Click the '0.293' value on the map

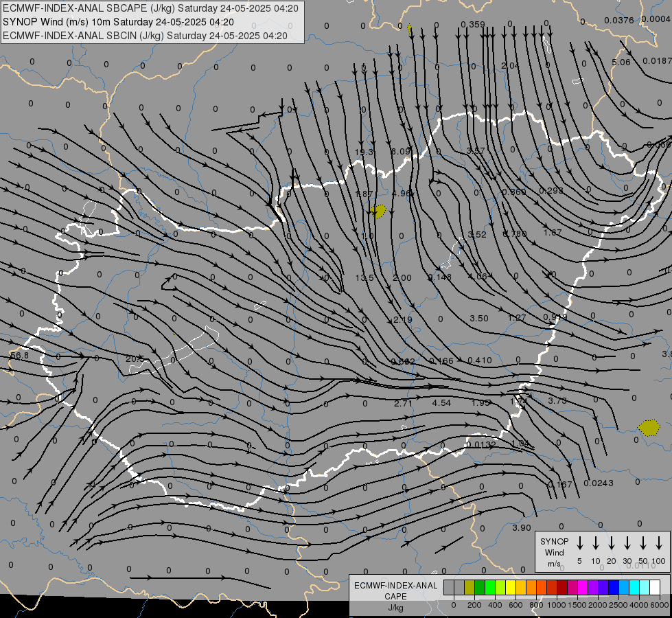pyautogui.click(x=551, y=190)
